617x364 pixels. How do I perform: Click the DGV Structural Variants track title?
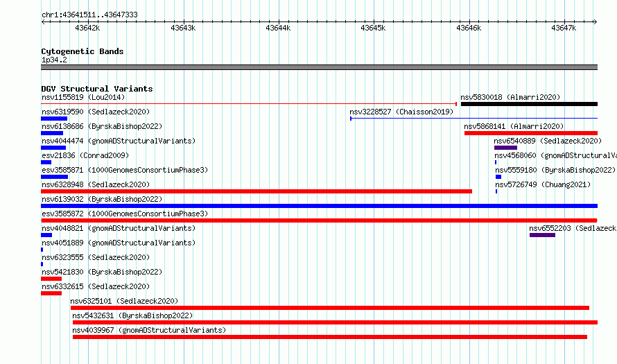pyautogui.click(x=97, y=89)
